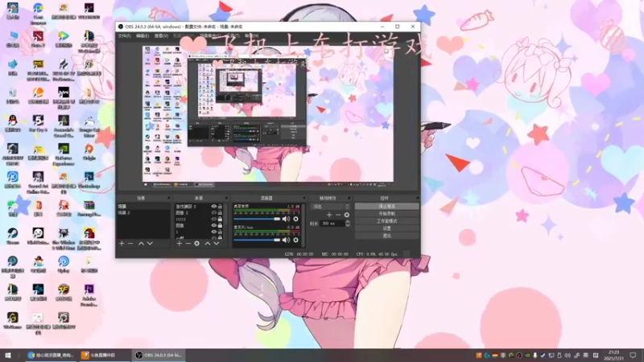Open the Mic/Aux audio settings gear
Image resolution: width=644 pixels, height=362 pixels.
[295, 240]
